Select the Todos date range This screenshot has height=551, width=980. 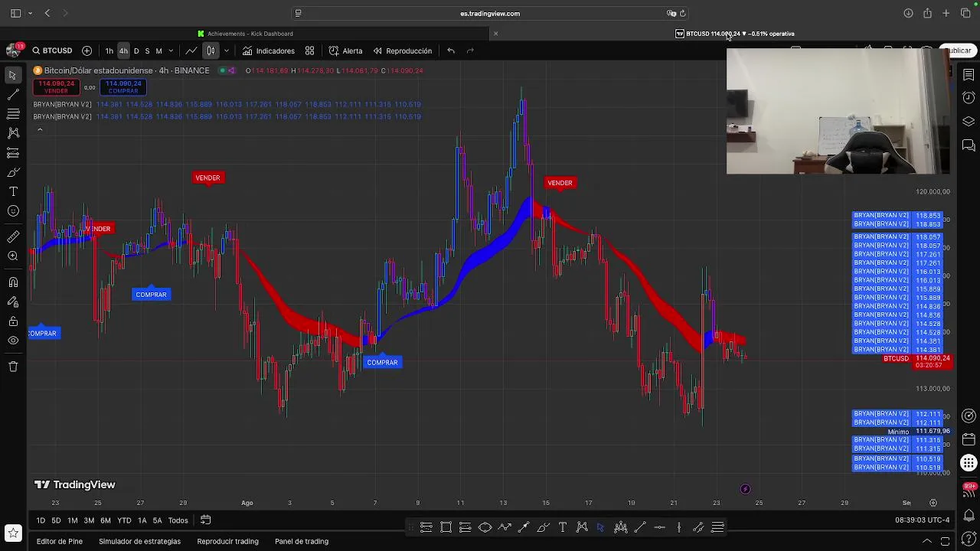[x=178, y=520]
